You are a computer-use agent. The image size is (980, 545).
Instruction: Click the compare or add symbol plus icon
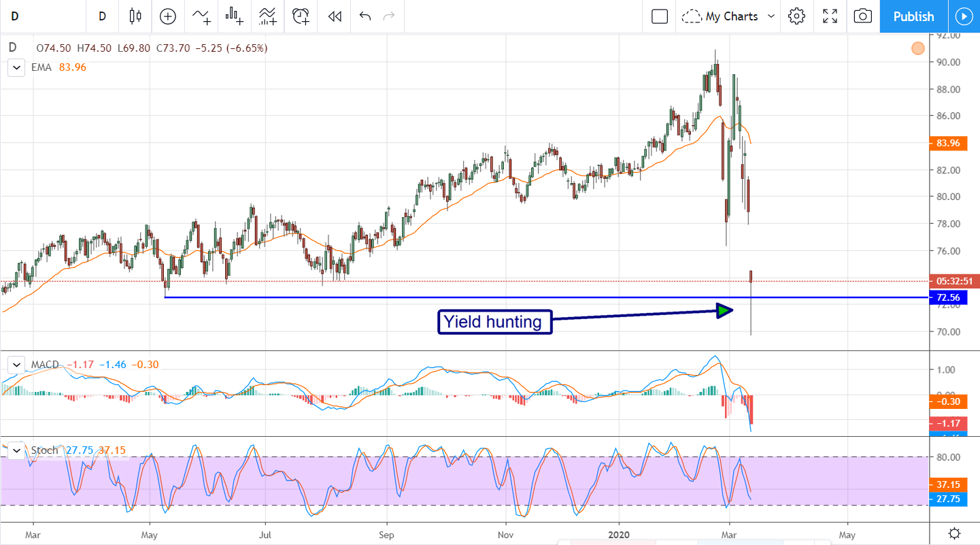tap(167, 16)
